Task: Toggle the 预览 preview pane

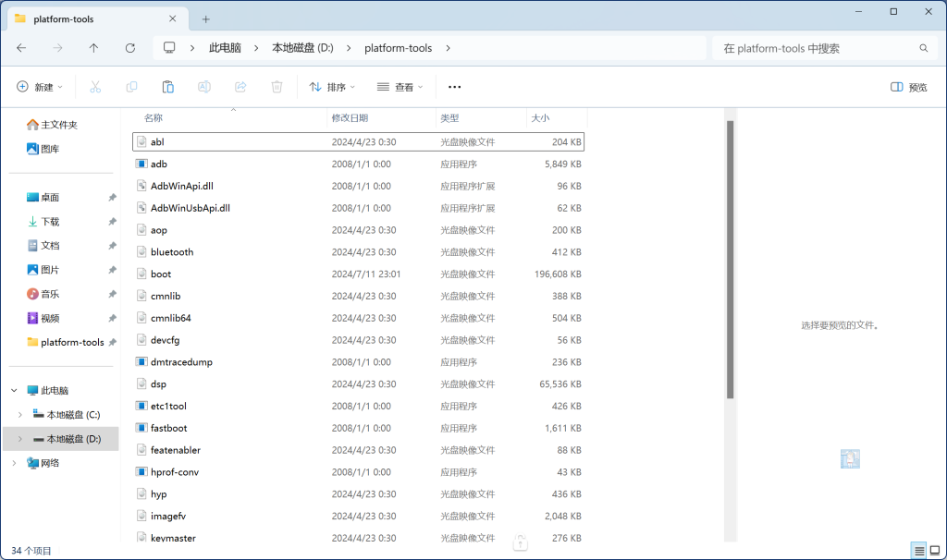Action: point(908,87)
